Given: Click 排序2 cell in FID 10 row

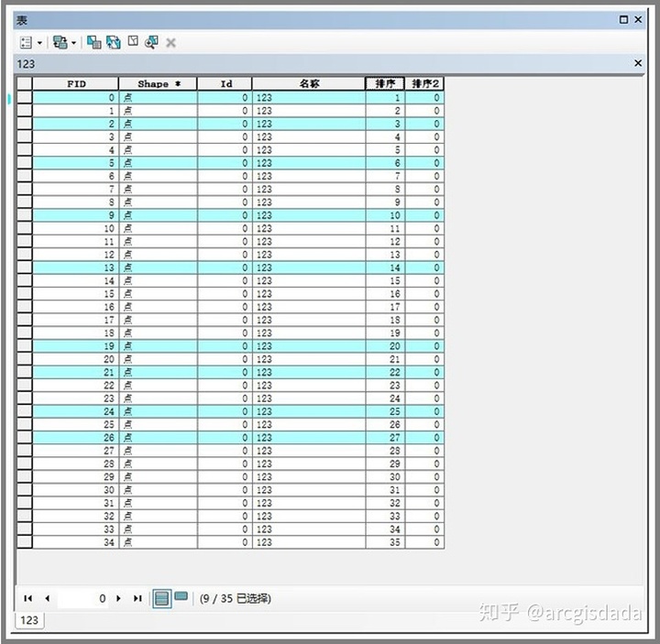Looking at the screenshot, I should (x=424, y=228).
